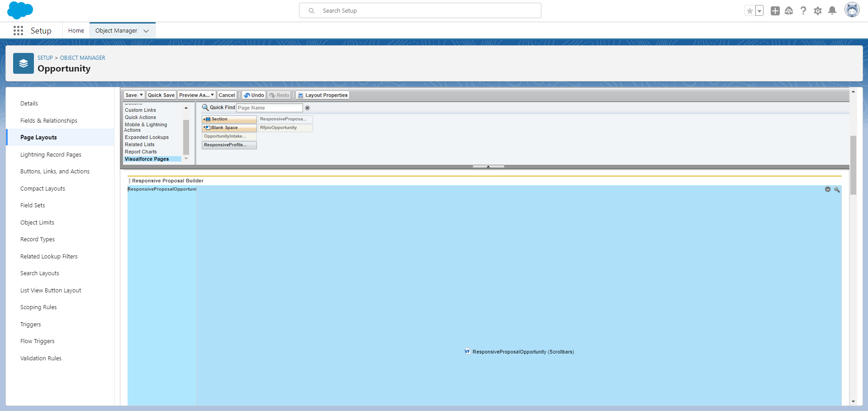Click the Section palette item
Image resolution: width=868 pixels, height=411 pixels.
point(229,119)
